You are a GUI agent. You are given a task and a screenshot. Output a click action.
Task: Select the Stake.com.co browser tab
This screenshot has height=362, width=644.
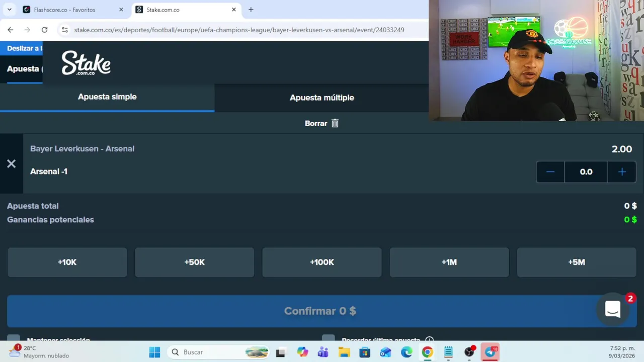[186, 10]
